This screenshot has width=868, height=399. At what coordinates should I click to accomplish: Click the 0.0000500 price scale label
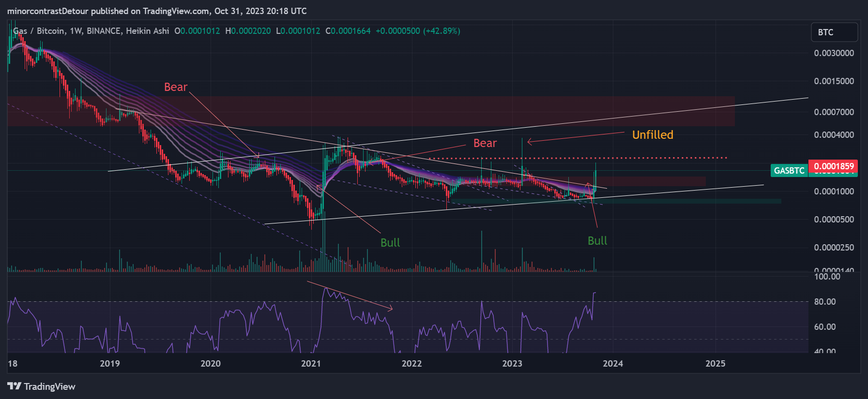(x=834, y=220)
